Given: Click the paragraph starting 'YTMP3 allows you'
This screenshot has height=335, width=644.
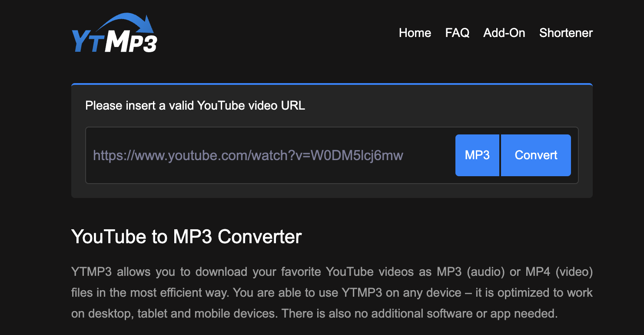Looking at the screenshot, I should coord(332,292).
